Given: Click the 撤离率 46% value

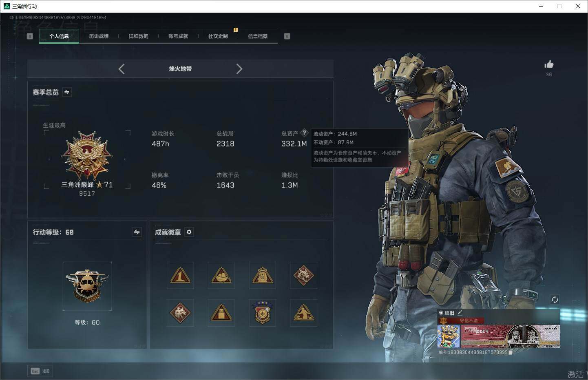Looking at the screenshot, I should tap(159, 186).
